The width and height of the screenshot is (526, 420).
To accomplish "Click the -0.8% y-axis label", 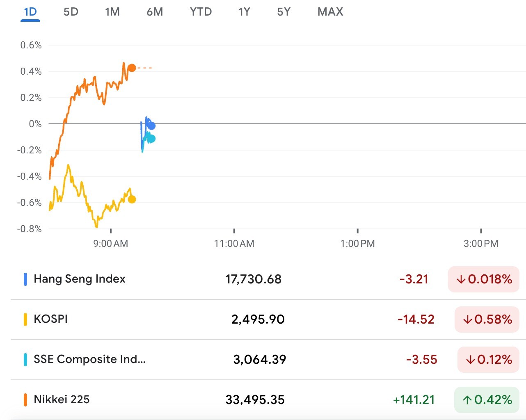I will (30, 229).
